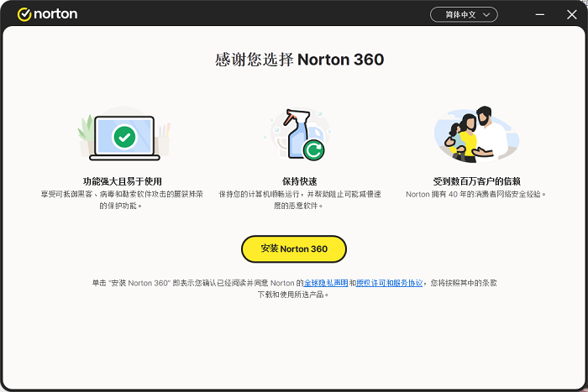Open the 全球隐私声明 privacy link
This screenshot has height=392, width=588.
pos(326,283)
